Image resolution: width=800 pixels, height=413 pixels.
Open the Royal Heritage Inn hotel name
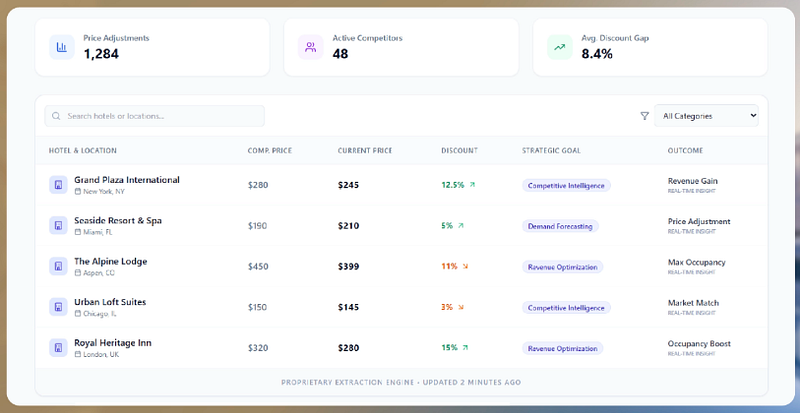click(x=113, y=343)
